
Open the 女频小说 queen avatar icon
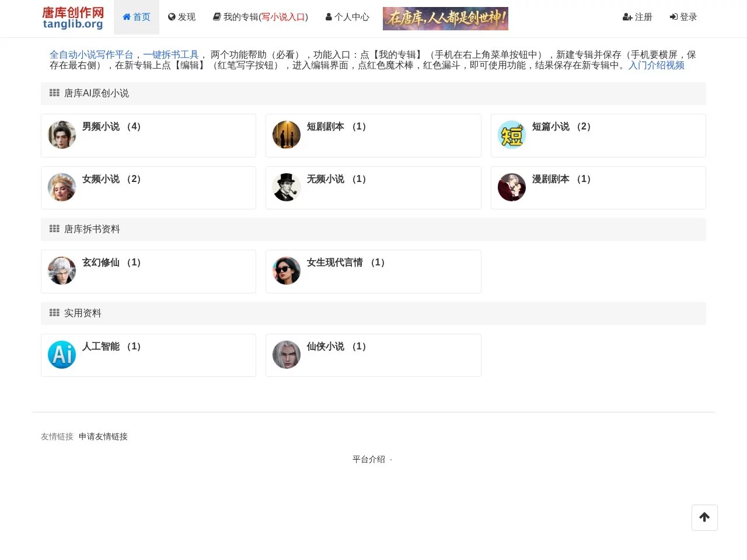tap(61, 187)
